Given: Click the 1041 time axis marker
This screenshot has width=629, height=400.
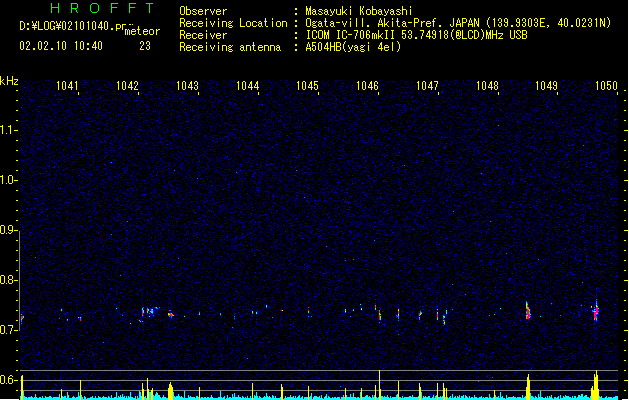Looking at the screenshot, I should [67, 86].
